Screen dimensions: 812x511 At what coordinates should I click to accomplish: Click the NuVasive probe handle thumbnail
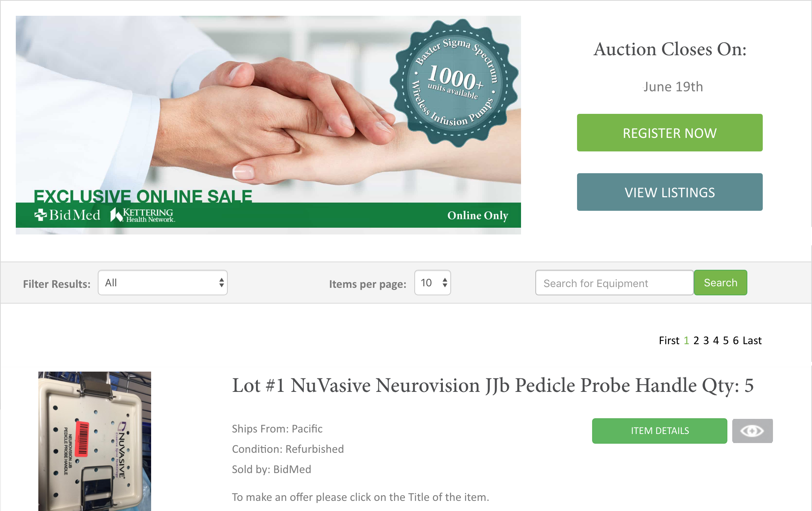95,441
